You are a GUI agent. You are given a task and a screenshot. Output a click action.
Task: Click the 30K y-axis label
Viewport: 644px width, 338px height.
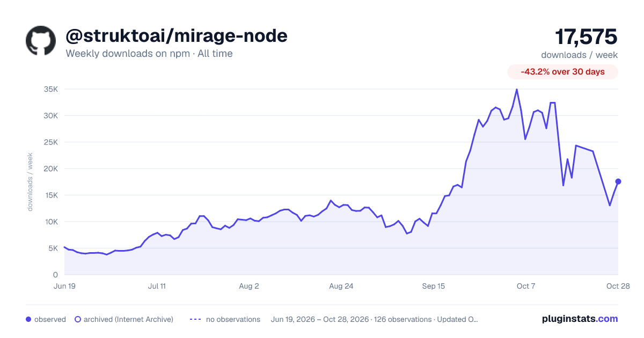pyautogui.click(x=50, y=115)
